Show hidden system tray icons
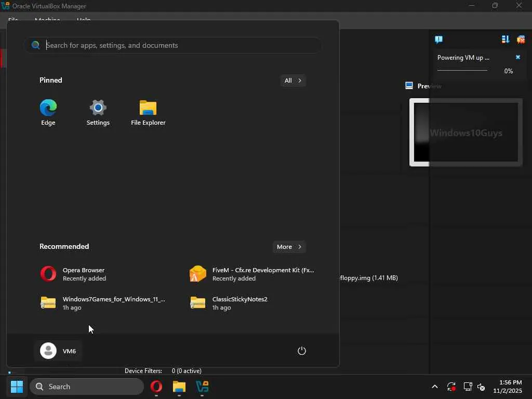This screenshot has width=532, height=399. [435, 387]
